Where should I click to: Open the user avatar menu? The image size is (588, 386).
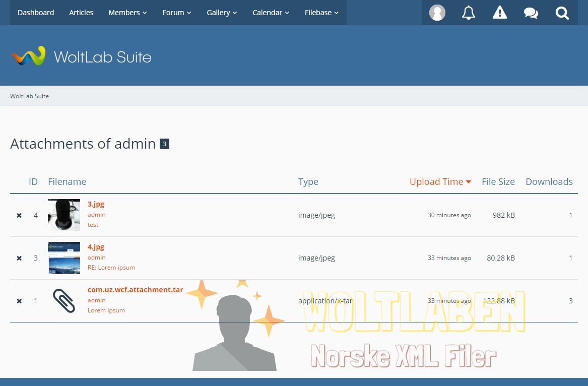(x=437, y=13)
